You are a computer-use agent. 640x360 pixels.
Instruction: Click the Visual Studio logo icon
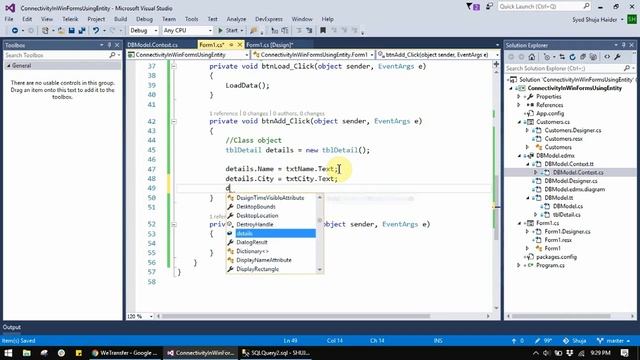[x=10, y=8]
